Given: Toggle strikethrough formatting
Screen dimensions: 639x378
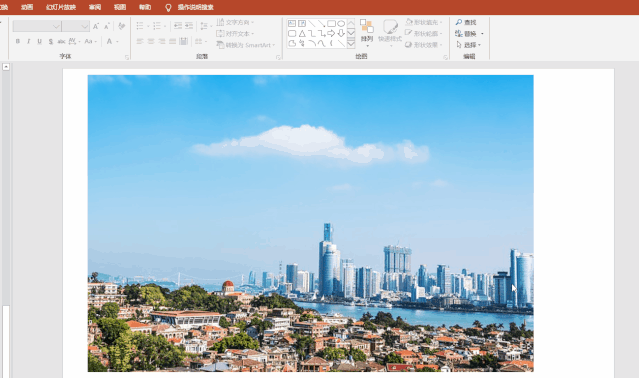Looking at the screenshot, I should 61,41.
